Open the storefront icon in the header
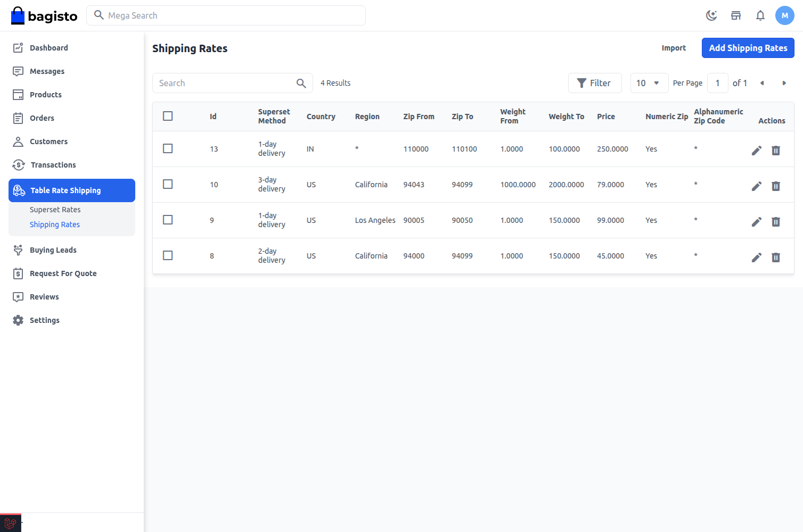The image size is (803, 532). [x=736, y=15]
